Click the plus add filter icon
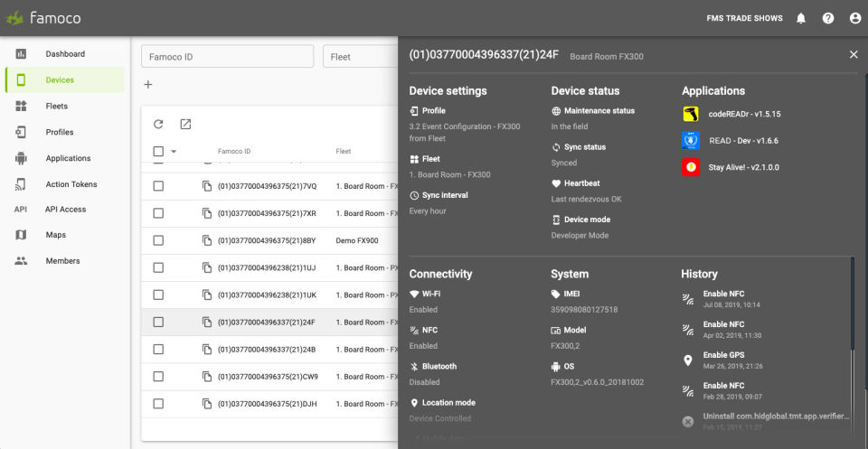The height and width of the screenshot is (449, 868). (148, 84)
